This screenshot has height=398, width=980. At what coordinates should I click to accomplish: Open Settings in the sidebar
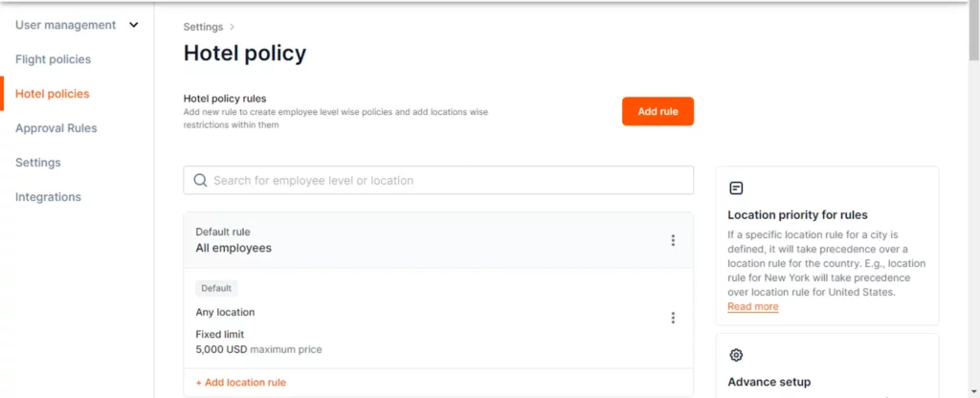tap(38, 163)
